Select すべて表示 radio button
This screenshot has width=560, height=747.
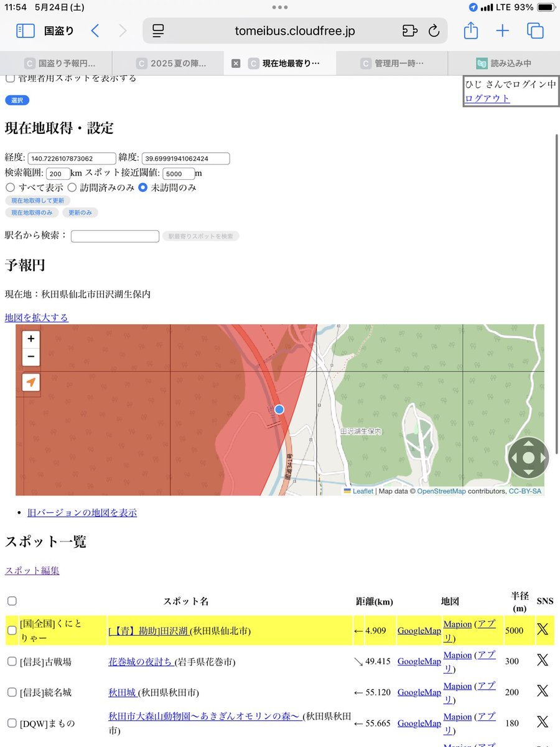10,187
